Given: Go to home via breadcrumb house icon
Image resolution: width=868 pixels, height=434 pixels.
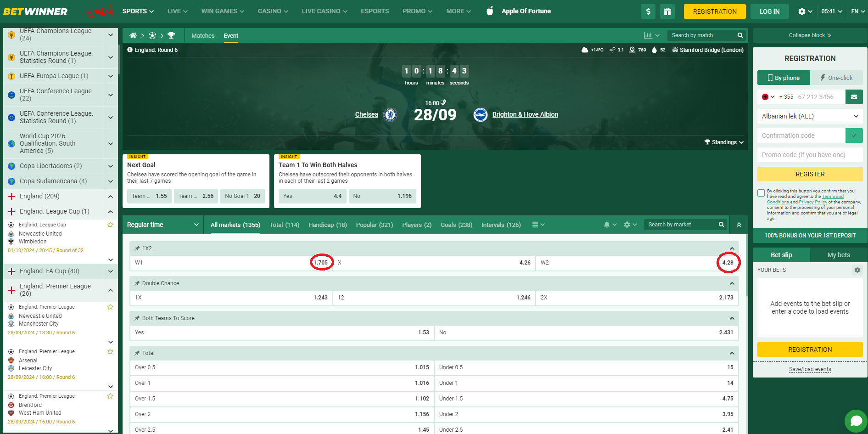Looking at the screenshot, I should (x=133, y=35).
